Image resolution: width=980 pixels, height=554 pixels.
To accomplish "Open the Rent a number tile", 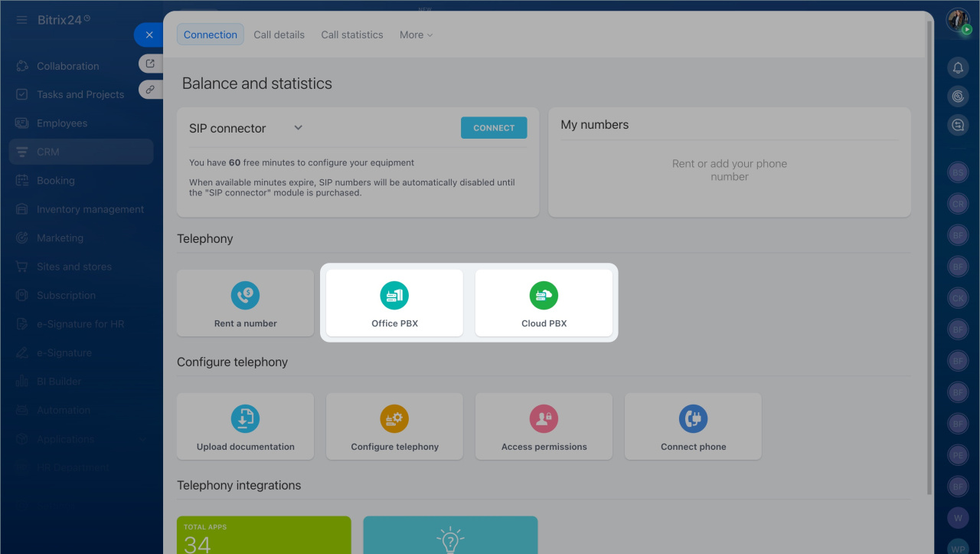I will coord(245,303).
